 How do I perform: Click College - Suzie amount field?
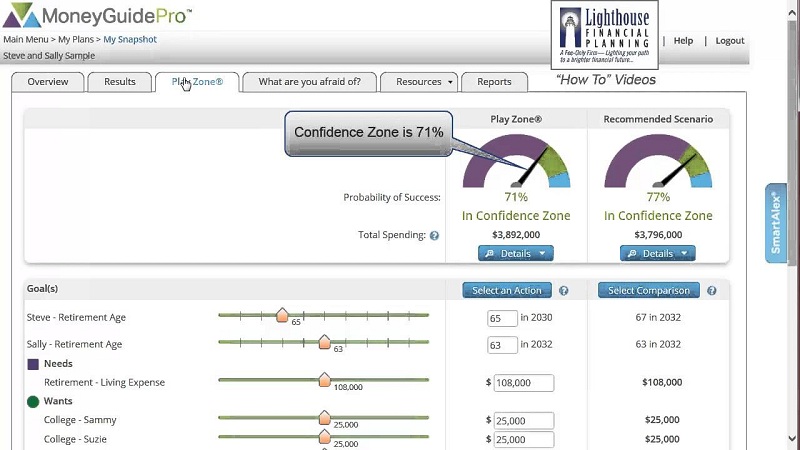click(x=523, y=439)
